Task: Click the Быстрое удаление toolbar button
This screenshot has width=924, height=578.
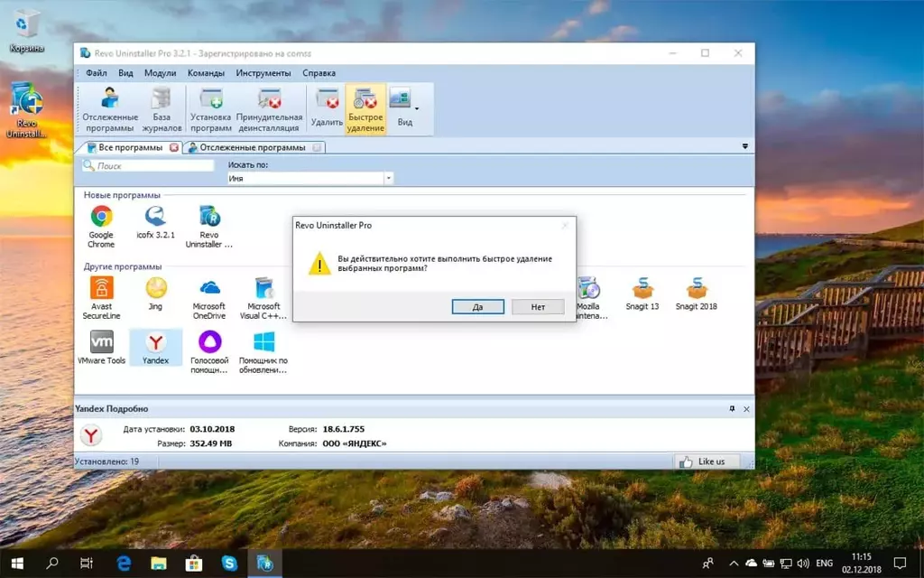Action: click(365, 109)
